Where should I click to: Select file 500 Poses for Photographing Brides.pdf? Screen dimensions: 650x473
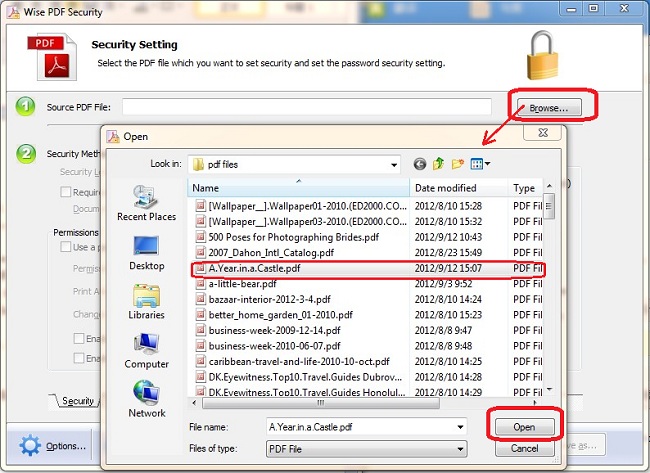coord(293,237)
